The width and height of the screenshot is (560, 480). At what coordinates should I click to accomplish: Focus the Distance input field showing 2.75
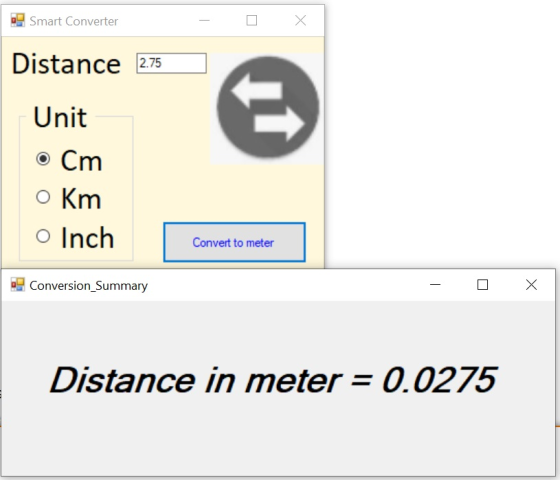[171, 63]
